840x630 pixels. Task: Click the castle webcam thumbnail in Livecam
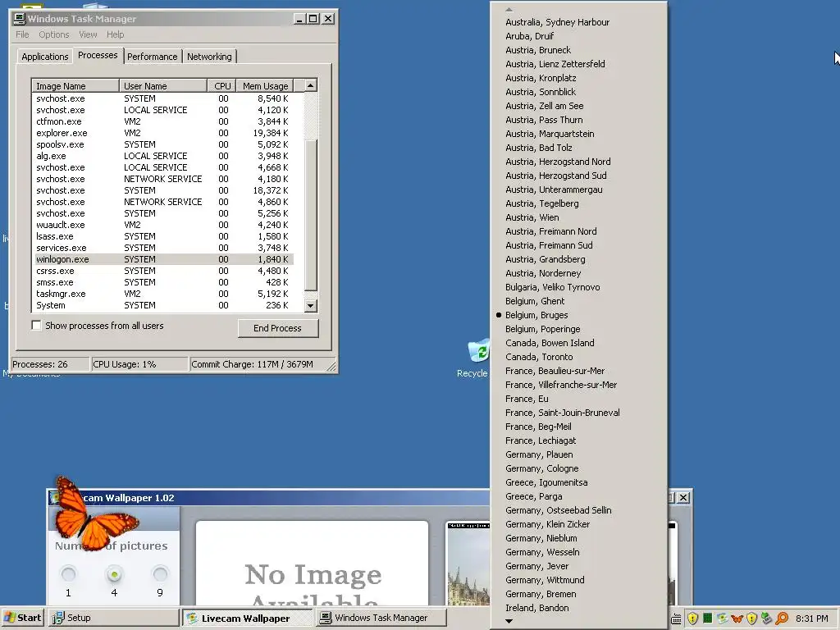point(468,564)
